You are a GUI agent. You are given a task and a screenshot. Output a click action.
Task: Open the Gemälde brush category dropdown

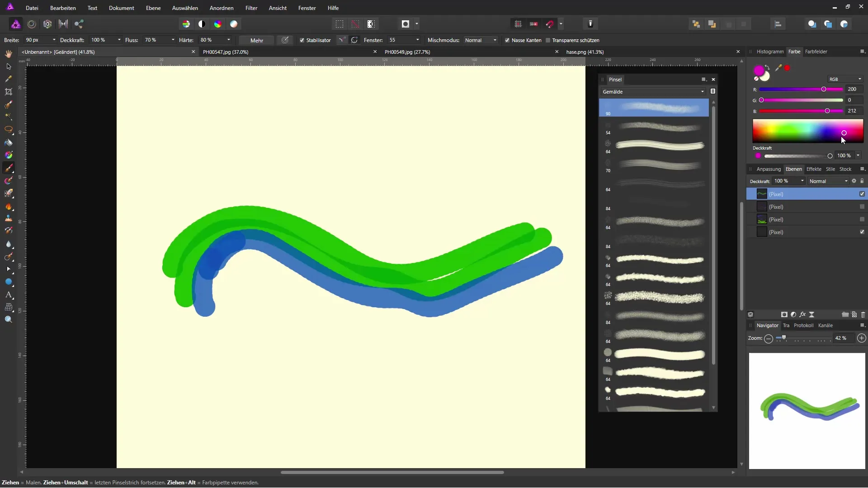click(653, 92)
